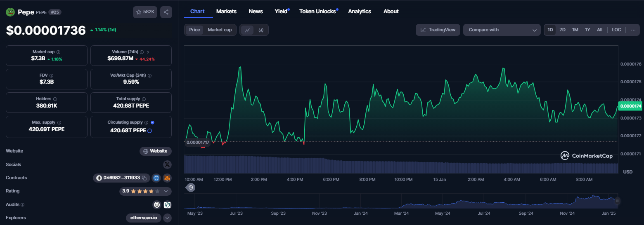Image resolution: width=644 pixels, height=225 pixels.
Task: Open the Compare with dropdown
Action: pos(502,30)
